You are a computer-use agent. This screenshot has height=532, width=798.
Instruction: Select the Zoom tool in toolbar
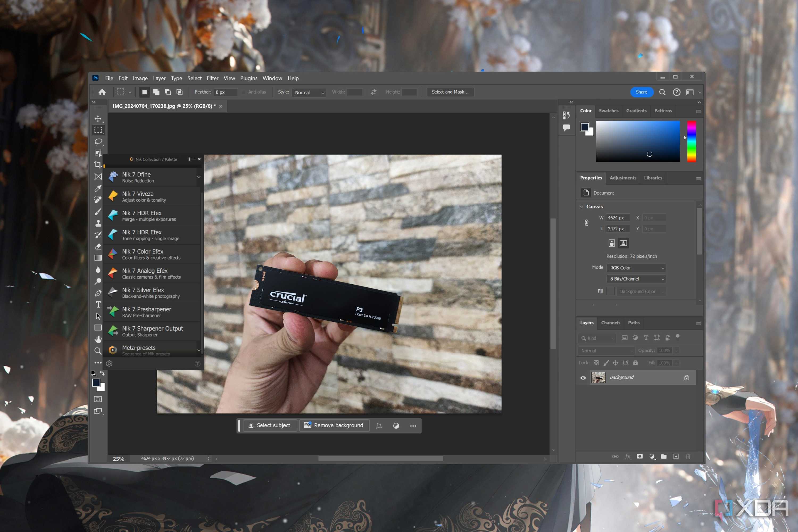[x=98, y=351]
